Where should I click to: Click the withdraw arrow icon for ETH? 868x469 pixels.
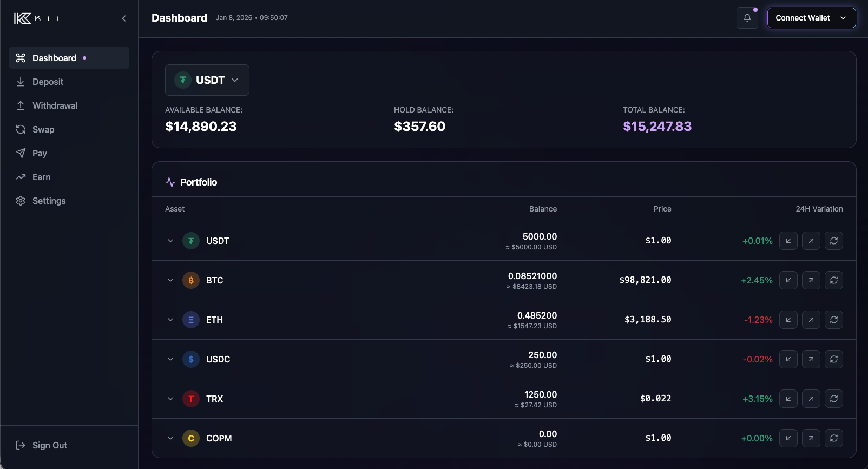(811, 320)
